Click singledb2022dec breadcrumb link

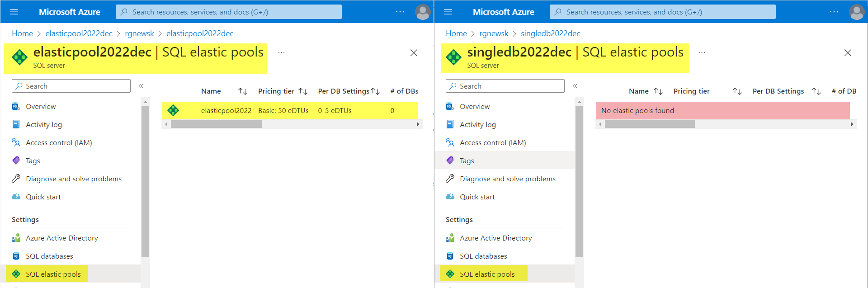tap(550, 33)
